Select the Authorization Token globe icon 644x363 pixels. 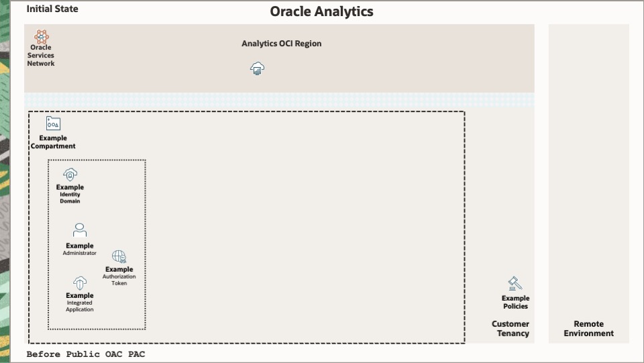[x=119, y=256]
